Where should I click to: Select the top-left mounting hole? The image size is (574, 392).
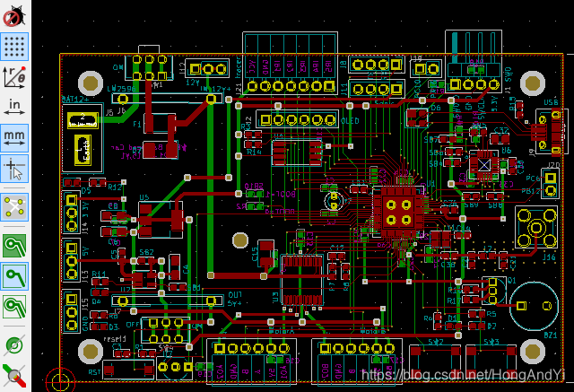[x=91, y=83]
